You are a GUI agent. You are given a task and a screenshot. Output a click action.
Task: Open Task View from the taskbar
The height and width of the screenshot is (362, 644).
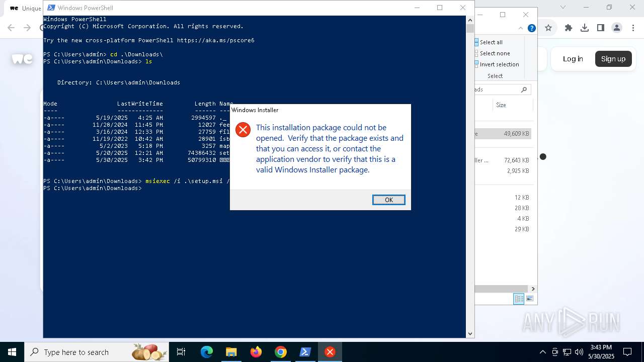click(182, 352)
